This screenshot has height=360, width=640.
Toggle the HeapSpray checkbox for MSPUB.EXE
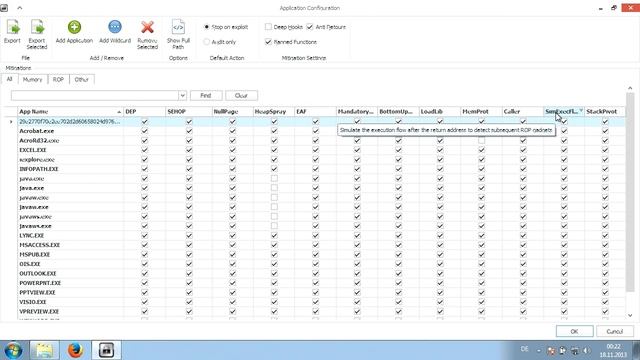(274, 254)
